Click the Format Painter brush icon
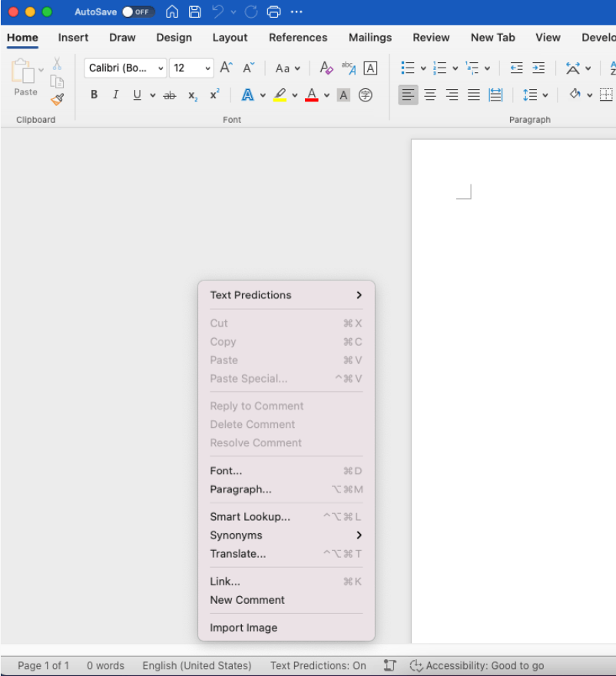This screenshot has width=616, height=676. tap(57, 99)
